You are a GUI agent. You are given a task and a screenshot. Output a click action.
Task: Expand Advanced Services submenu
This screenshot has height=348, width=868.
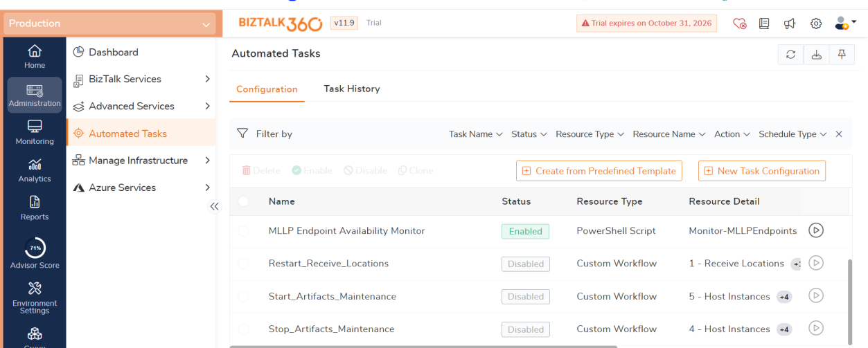(207, 106)
